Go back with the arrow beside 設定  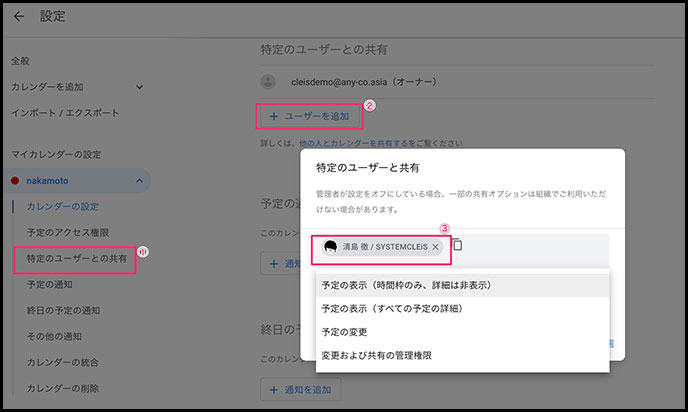19,17
